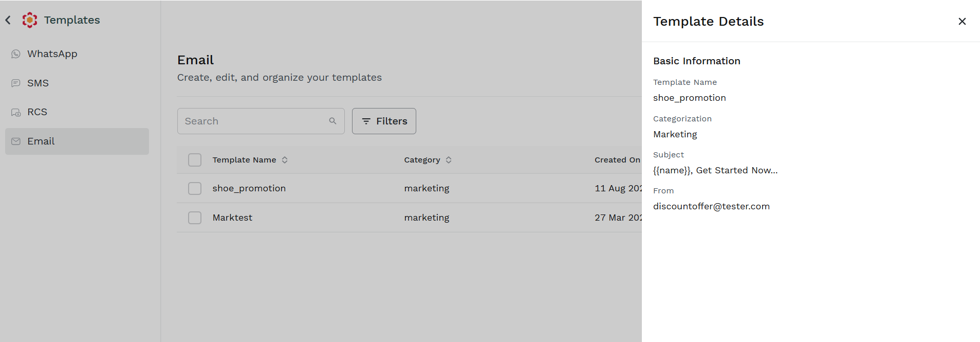Sort by Template Name arrows
The width and height of the screenshot is (980, 342).
tap(285, 160)
